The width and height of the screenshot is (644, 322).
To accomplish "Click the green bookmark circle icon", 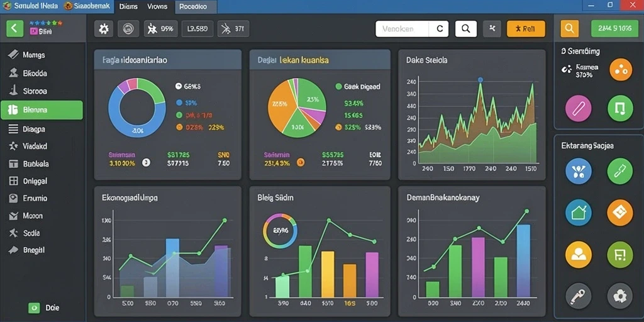I will pos(620,108).
